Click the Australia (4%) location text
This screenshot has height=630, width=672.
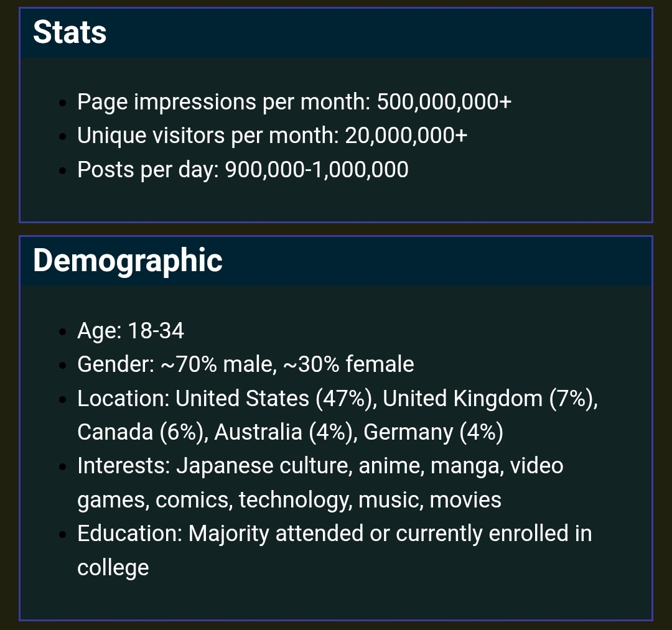286,432
